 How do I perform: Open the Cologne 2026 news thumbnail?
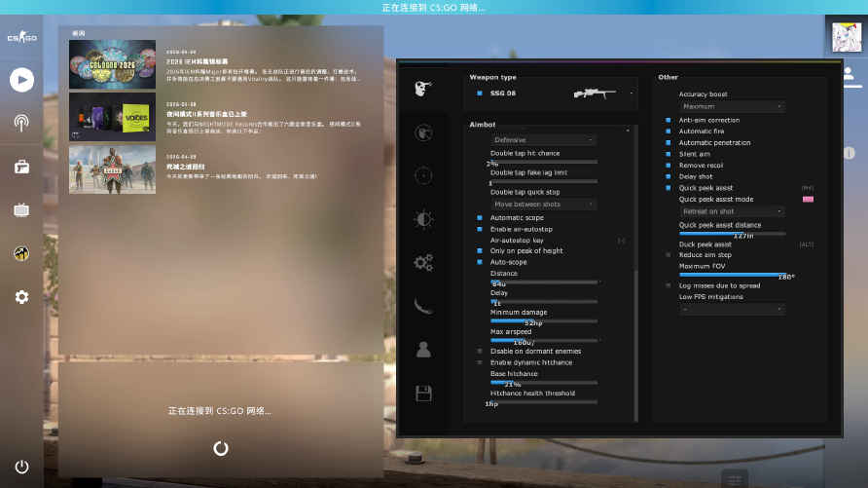click(112, 64)
